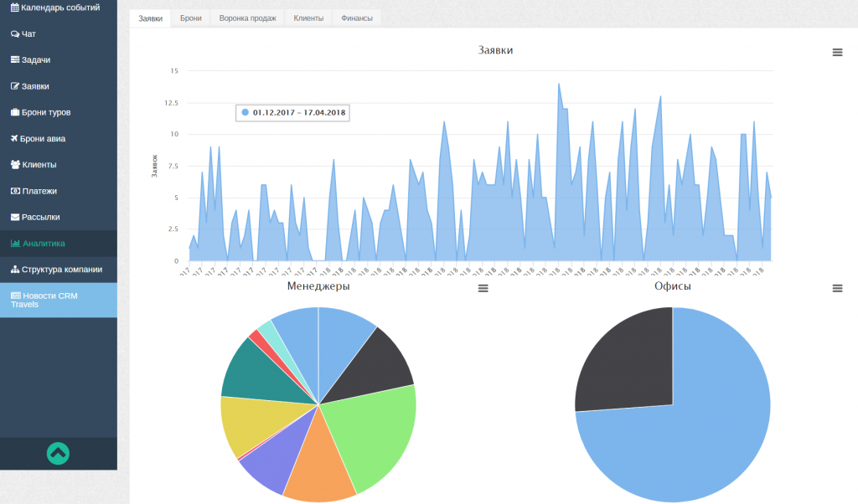This screenshot has width=858, height=504.
Task: Click the bar chart icon beside Аналитика
Action: pos(15,244)
